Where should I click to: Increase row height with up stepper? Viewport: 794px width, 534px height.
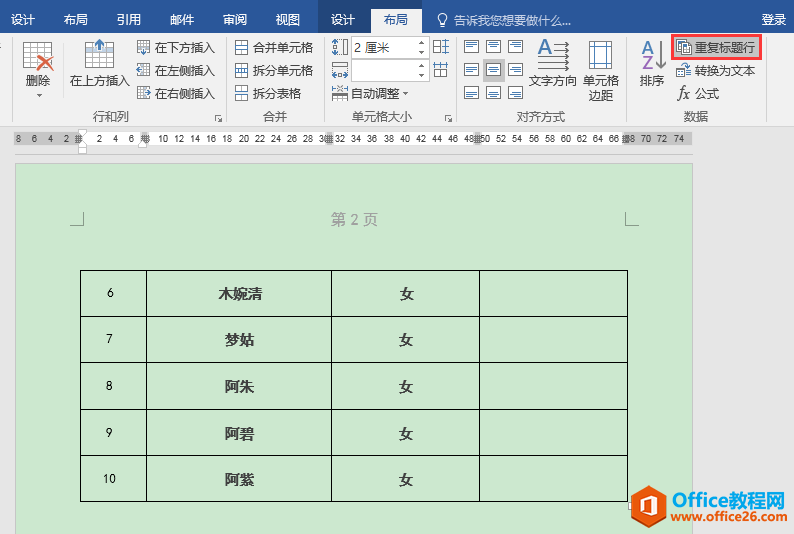tap(422, 43)
